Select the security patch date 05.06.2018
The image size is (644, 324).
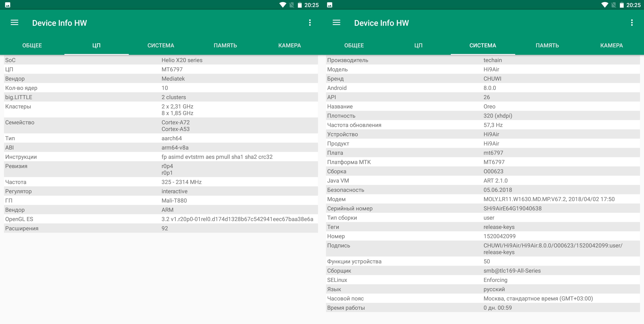pos(497,190)
